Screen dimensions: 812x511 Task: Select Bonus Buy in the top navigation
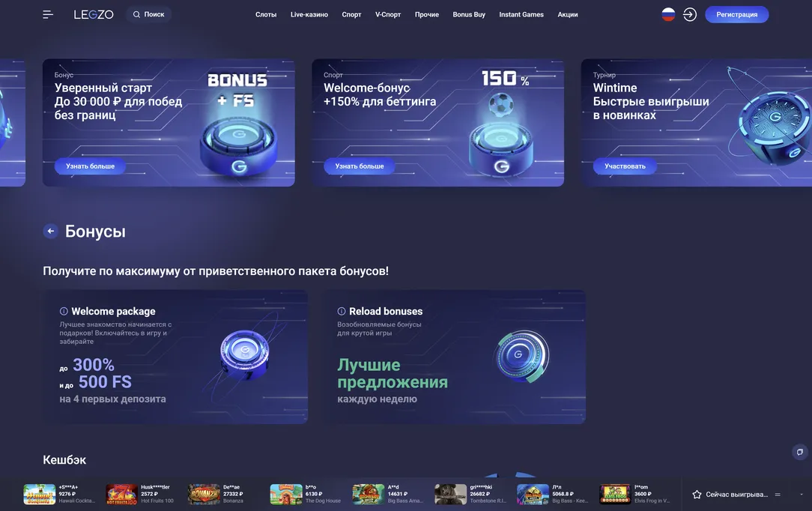coord(469,14)
